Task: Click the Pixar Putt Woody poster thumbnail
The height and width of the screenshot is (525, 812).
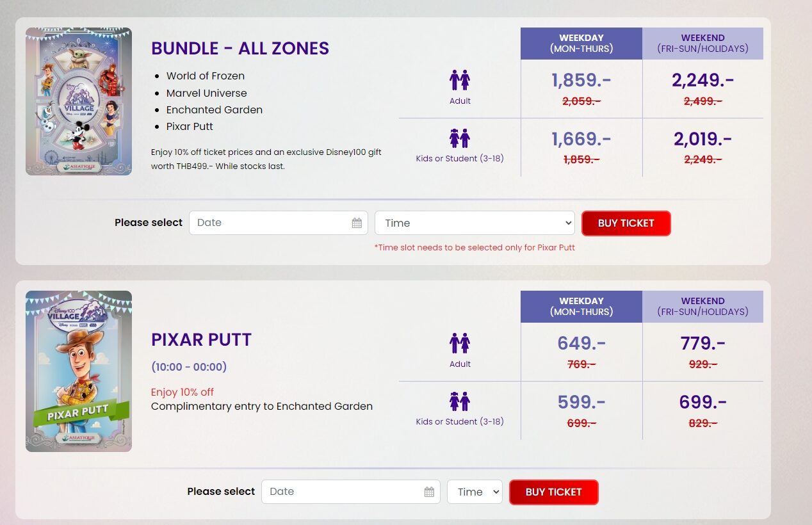Action: pyautogui.click(x=79, y=371)
